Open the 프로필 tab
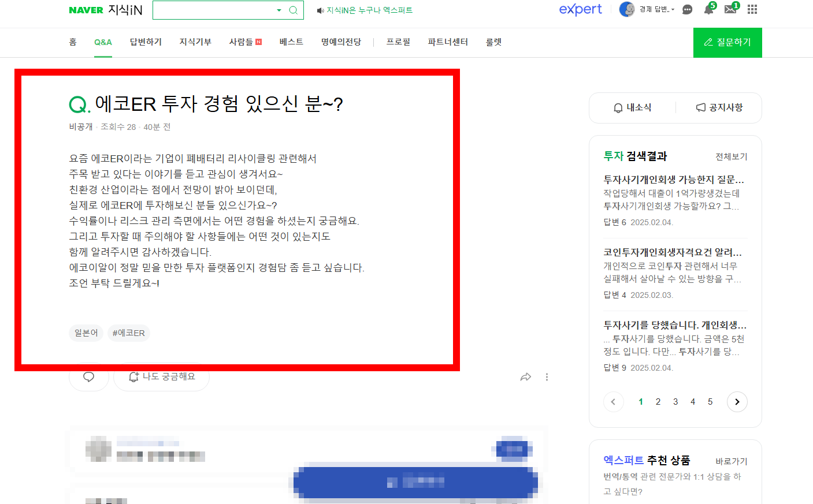This screenshot has width=813, height=504. tap(398, 42)
